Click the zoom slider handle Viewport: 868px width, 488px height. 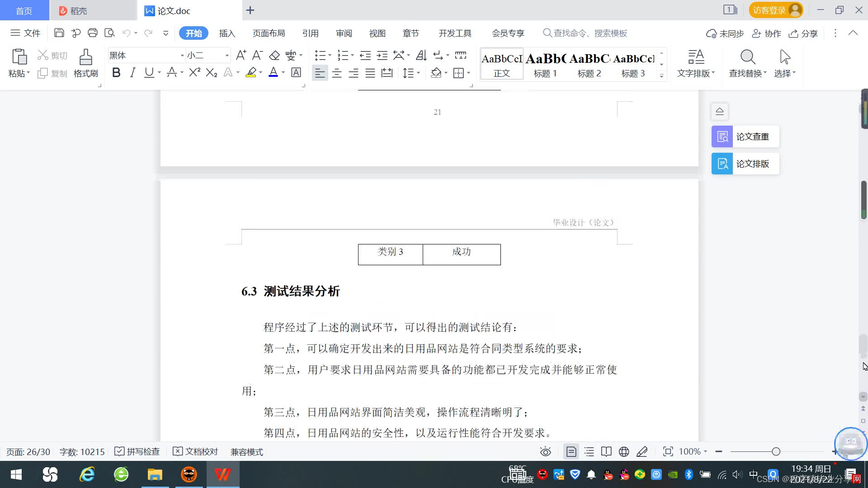pos(776,451)
